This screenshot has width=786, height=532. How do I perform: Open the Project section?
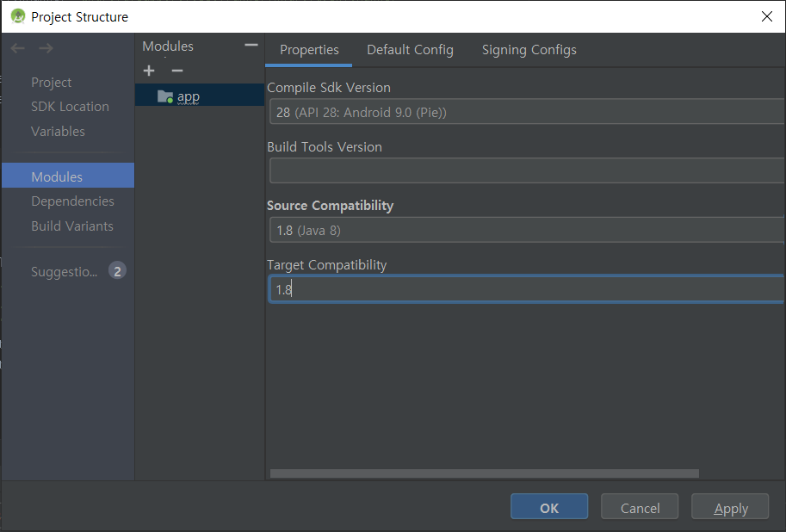[51, 83]
